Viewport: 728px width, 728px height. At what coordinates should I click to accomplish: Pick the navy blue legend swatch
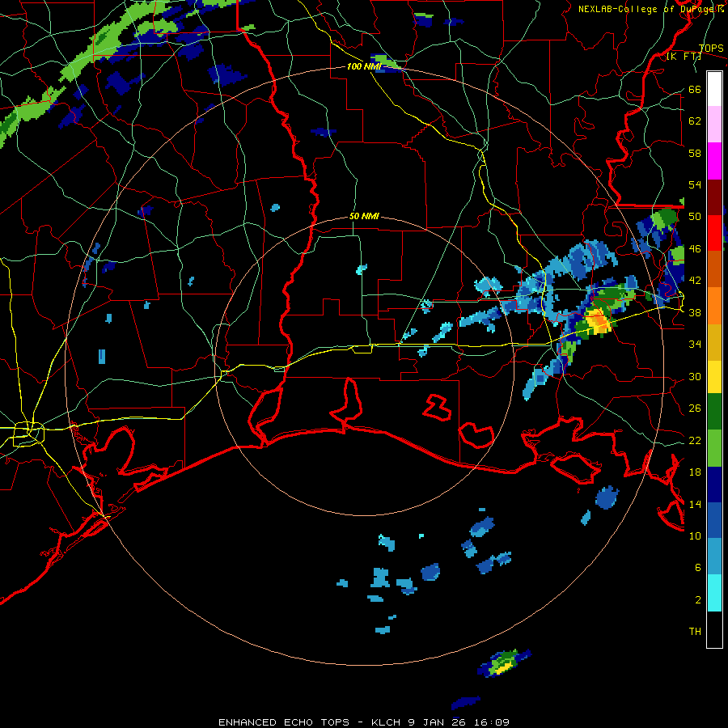pyautogui.click(x=714, y=485)
